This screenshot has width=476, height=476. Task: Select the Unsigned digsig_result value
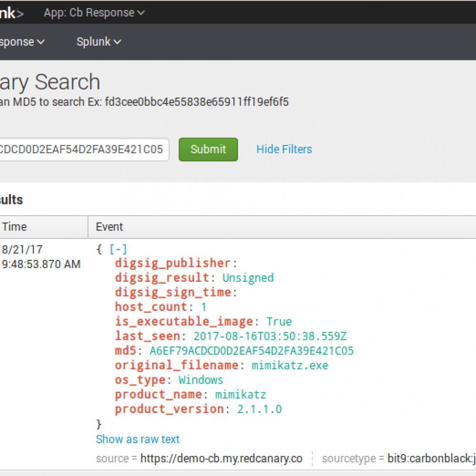pyautogui.click(x=248, y=278)
